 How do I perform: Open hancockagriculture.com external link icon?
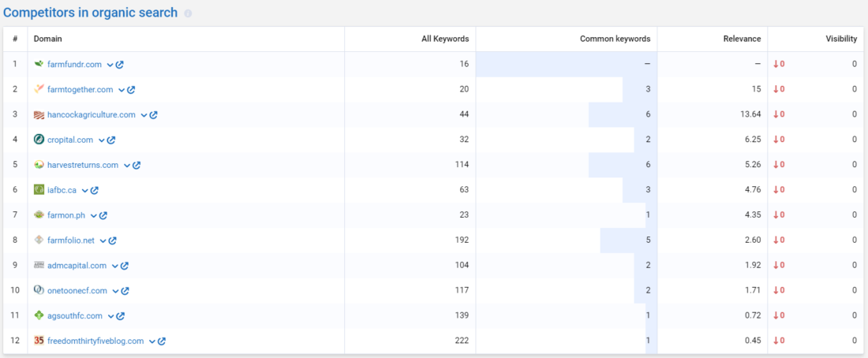point(153,115)
